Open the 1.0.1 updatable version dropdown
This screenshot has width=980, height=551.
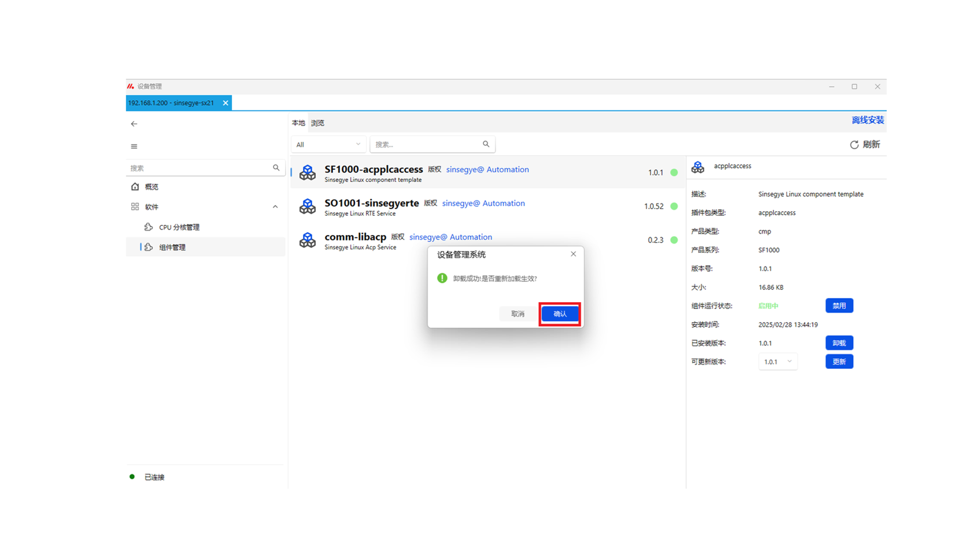777,362
